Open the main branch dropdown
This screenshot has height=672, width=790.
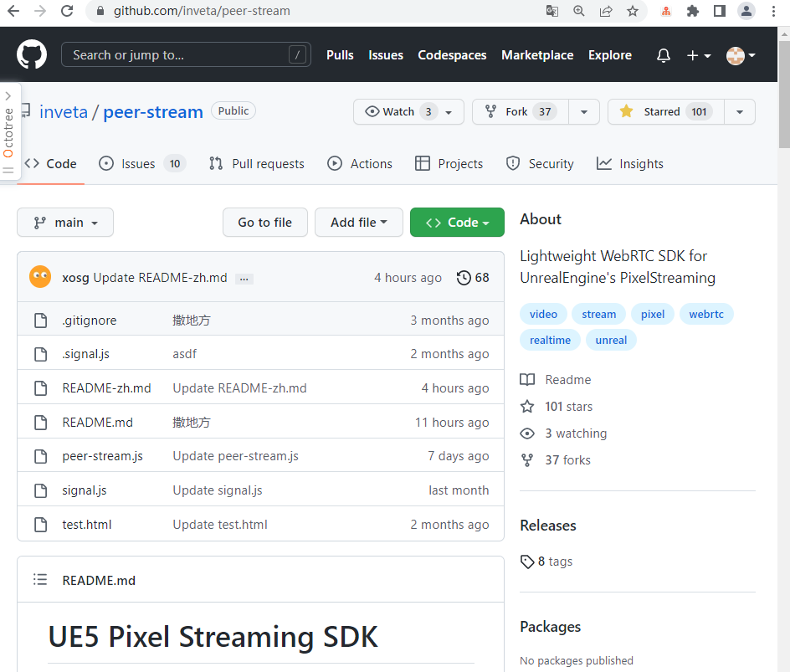(x=64, y=222)
